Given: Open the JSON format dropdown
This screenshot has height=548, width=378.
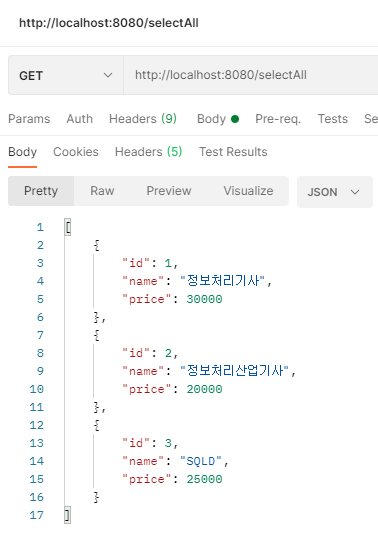Looking at the screenshot, I should point(335,192).
